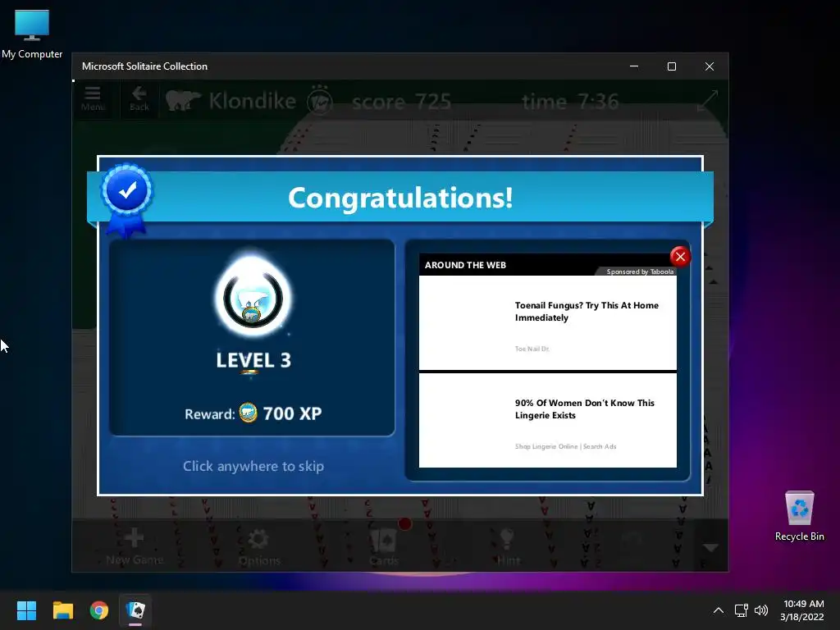840x630 pixels.
Task: Open network status tray icon
Action: (x=741, y=610)
